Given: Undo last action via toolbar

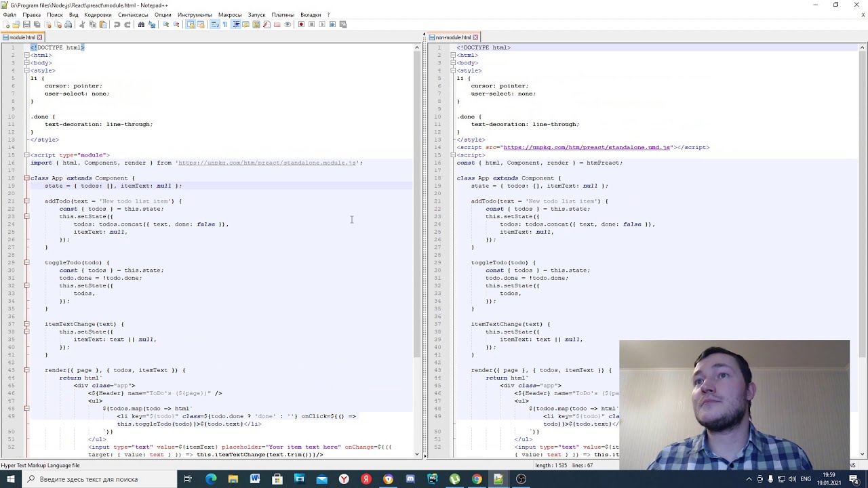Looking at the screenshot, I should pos(117,24).
